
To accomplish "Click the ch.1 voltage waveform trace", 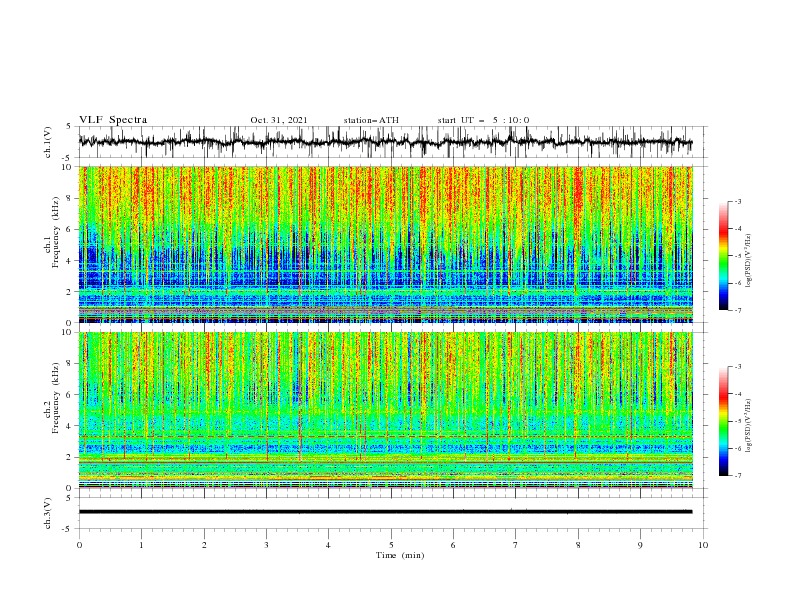I will tap(385, 142).
